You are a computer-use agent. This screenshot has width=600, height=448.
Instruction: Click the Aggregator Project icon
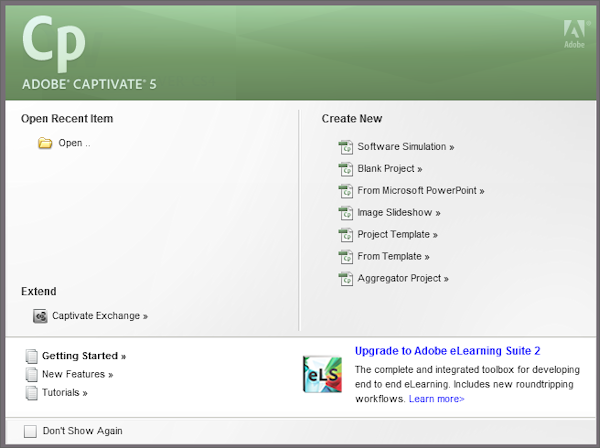point(347,279)
